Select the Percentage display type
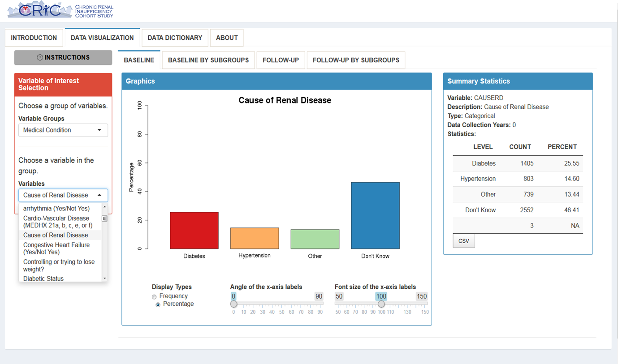 158,304
